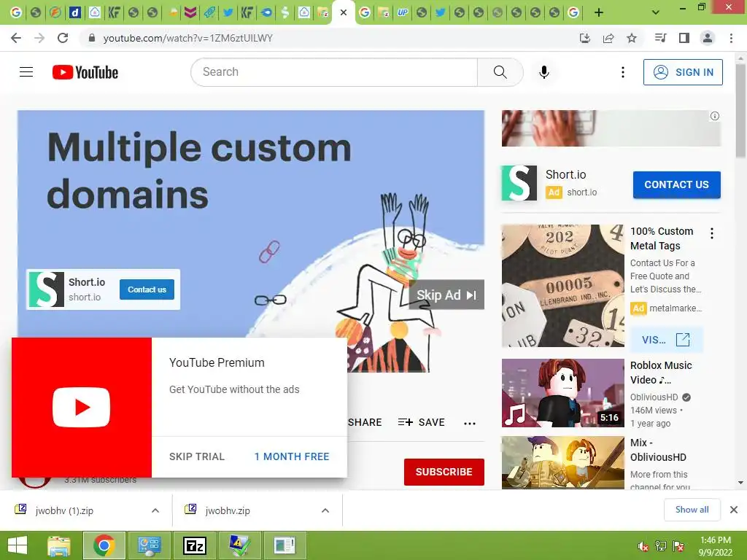Open the Windows Start button
This screenshot has width=747, height=560.
(x=18, y=545)
